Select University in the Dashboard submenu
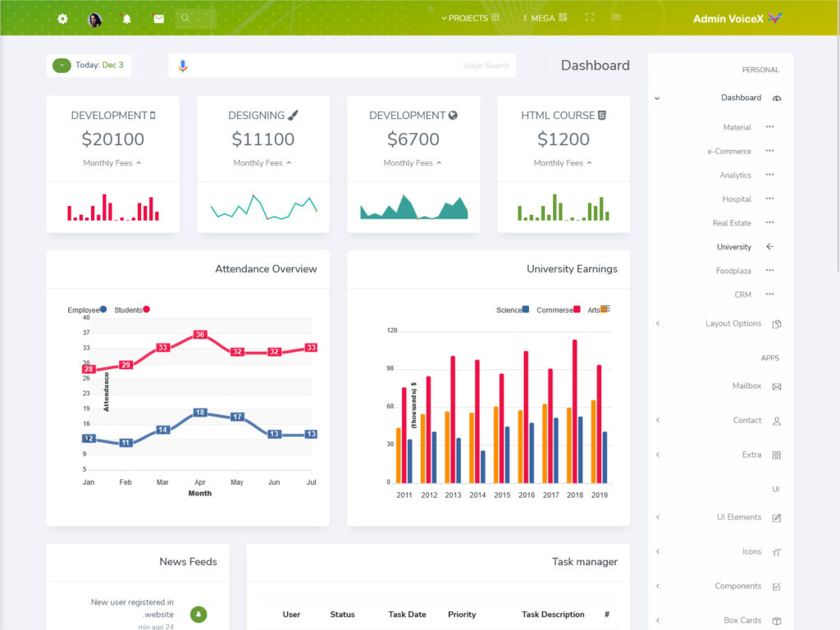This screenshot has height=630, width=840. click(733, 247)
